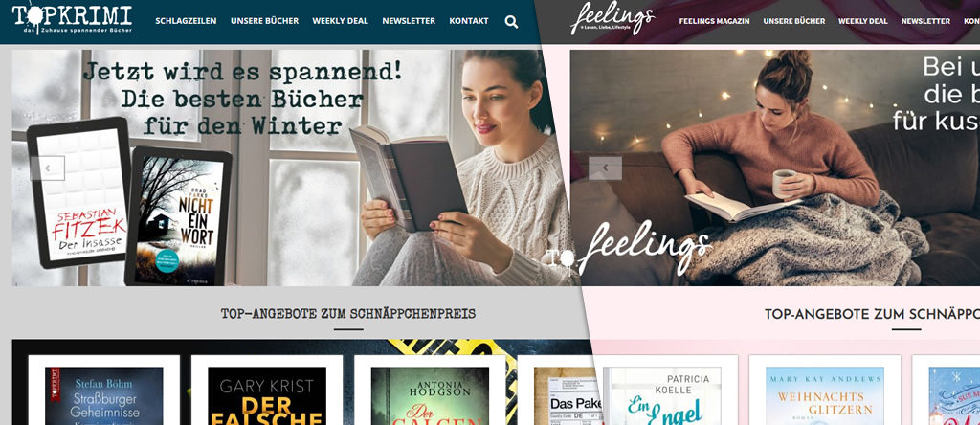Select WEEKLY DEAL in feelings navigation
The width and height of the screenshot is (980, 425).
(862, 21)
